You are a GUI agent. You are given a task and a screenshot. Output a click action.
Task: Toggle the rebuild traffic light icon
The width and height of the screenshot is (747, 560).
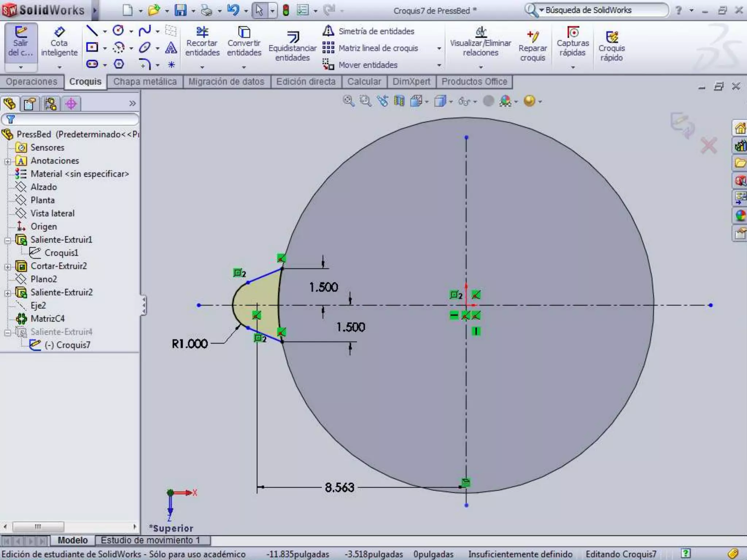tap(286, 10)
